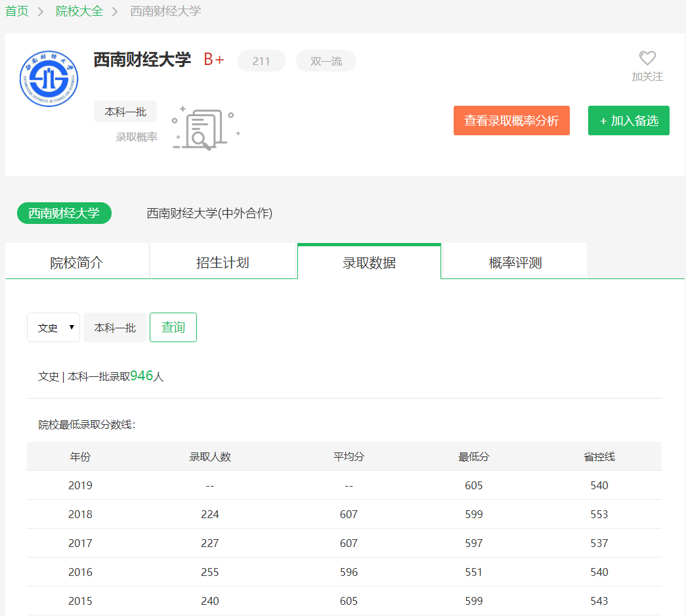Click the 本科一批 batch filter beside dropdown
The height and width of the screenshot is (616, 686).
pyautogui.click(x=115, y=328)
